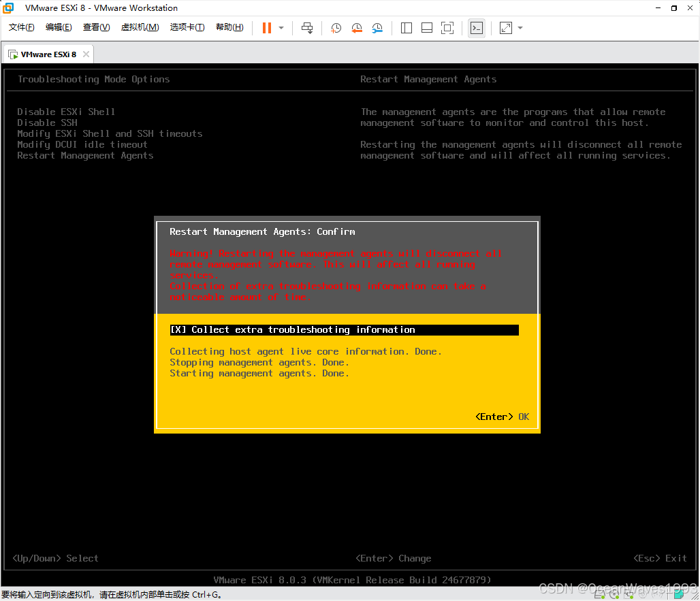The height and width of the screenshot is (601, 700).
Task: Open the 帮助(H) menu
Action: (229, 27)
